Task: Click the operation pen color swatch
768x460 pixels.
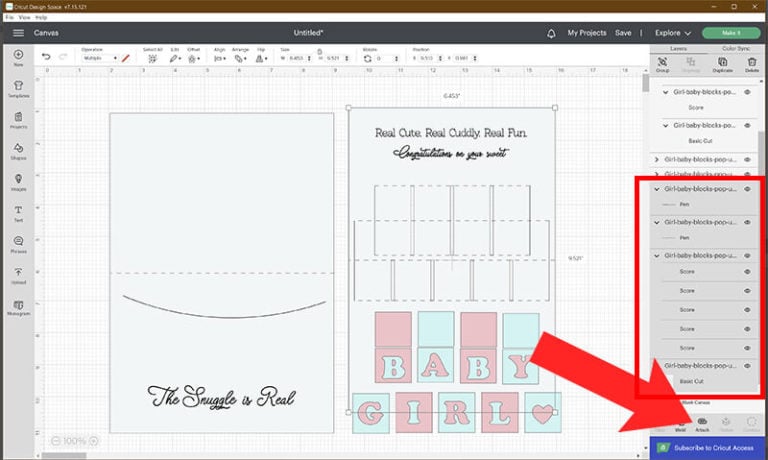Action: click(125, 58)
